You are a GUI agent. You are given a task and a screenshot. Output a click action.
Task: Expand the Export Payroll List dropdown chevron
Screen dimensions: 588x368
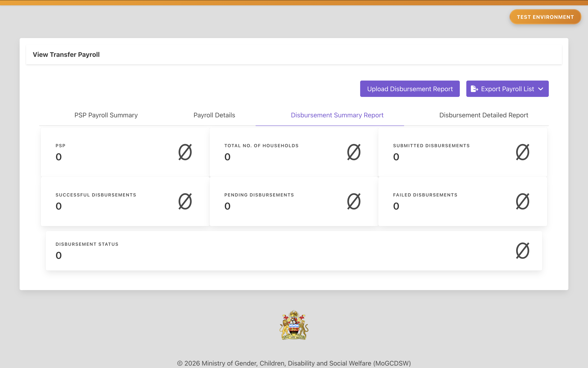click(x=541, y=89)
